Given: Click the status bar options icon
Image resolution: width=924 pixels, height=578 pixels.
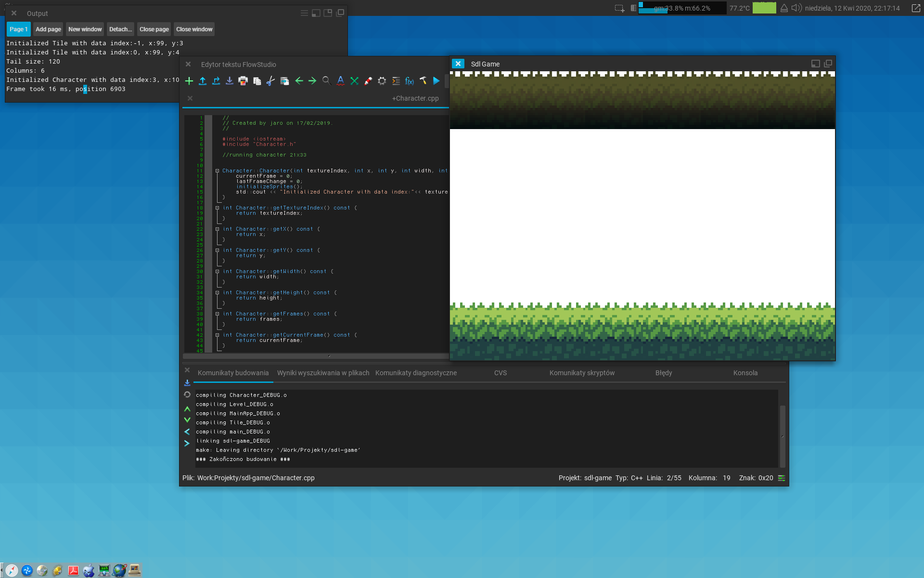Looking at the screenshot, I should pyautogui.click(x=782, y=478).
